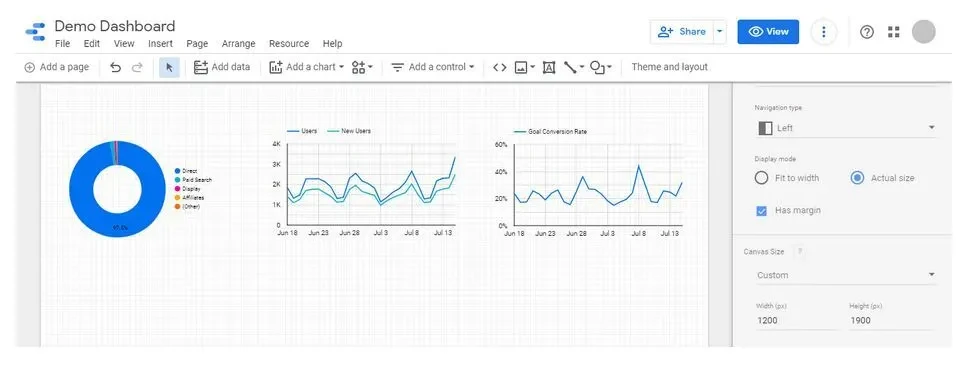The image size is (976, 371).
Task: Toggle the Has margin checkbox
Action: [761, 211]
